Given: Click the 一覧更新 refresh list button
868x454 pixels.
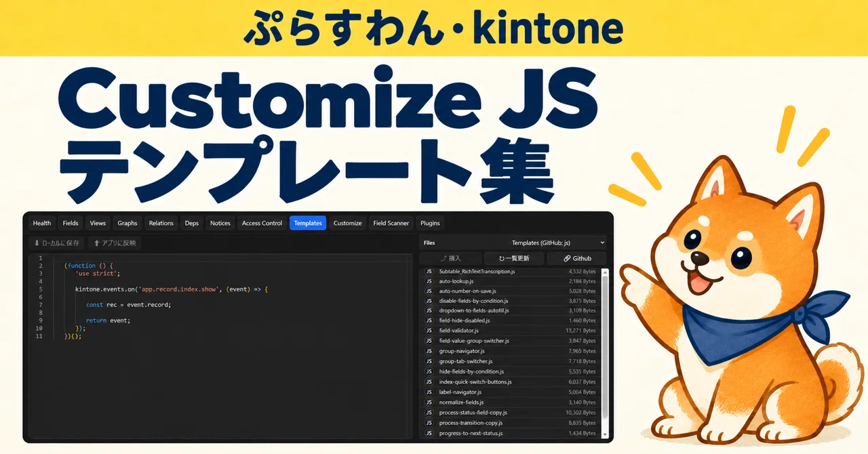Looking at the screenshot, I should coord(515,258).
